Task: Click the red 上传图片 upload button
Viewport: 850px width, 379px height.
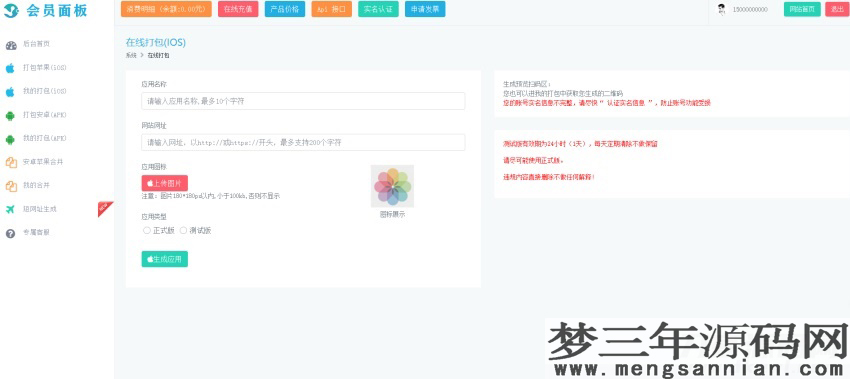Action: tap(165, 183)
